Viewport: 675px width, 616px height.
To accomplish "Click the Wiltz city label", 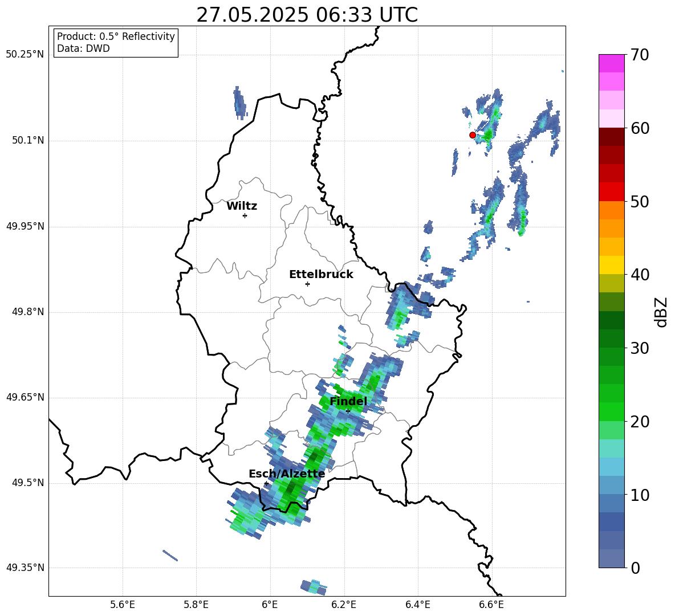I will (242, 206).
